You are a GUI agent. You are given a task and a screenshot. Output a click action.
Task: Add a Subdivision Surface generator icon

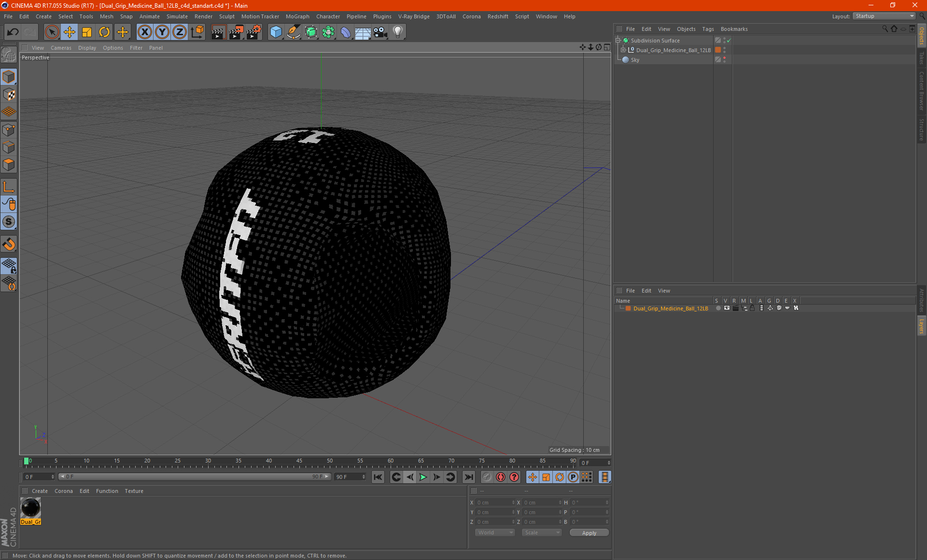pyautogui.click(x=311, y=32)
